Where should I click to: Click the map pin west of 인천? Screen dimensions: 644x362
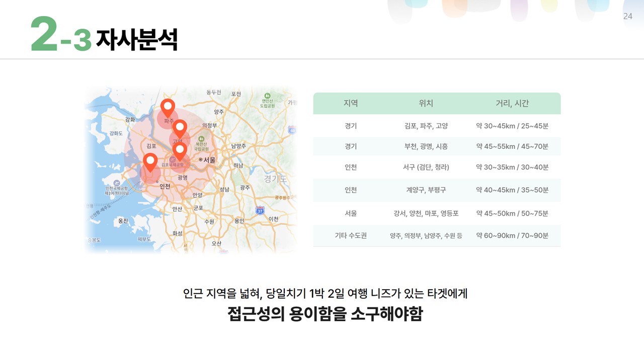click(x=150, y=161)
